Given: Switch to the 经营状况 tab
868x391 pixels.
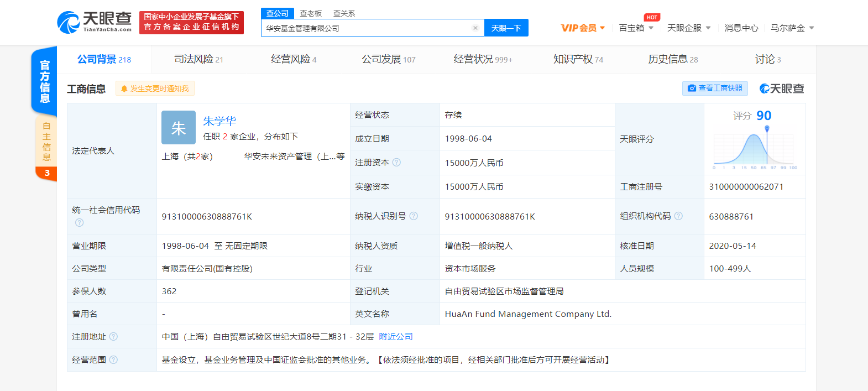Looking at the screenshot, I should (x=483, y=59).
